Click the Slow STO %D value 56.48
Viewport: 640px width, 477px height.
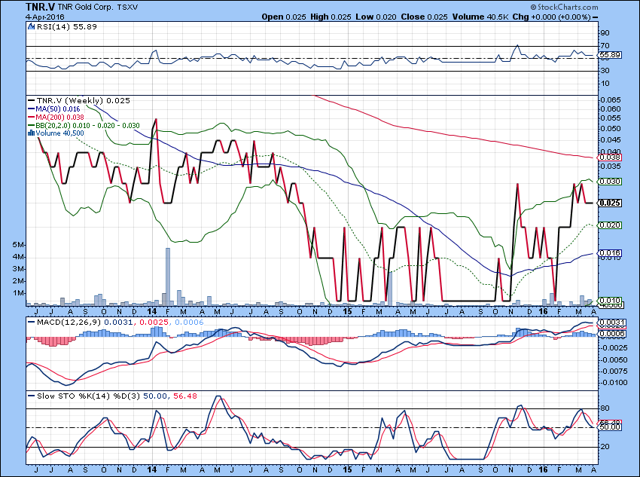(185, 396)
